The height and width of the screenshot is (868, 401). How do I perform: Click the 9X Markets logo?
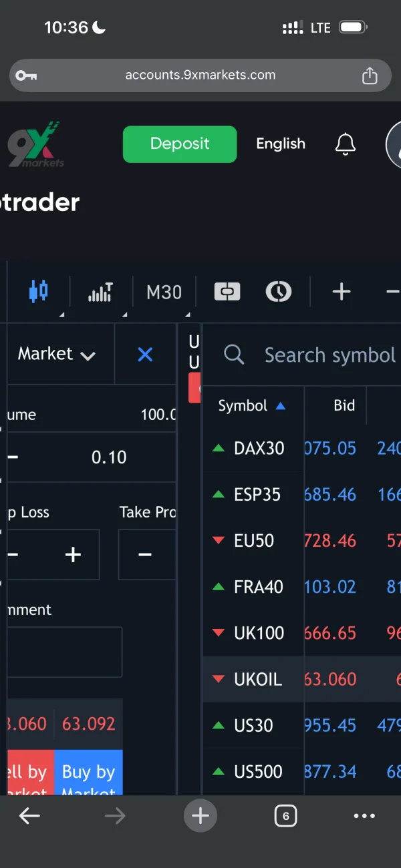pyautogui.click(x=35, y=144)
